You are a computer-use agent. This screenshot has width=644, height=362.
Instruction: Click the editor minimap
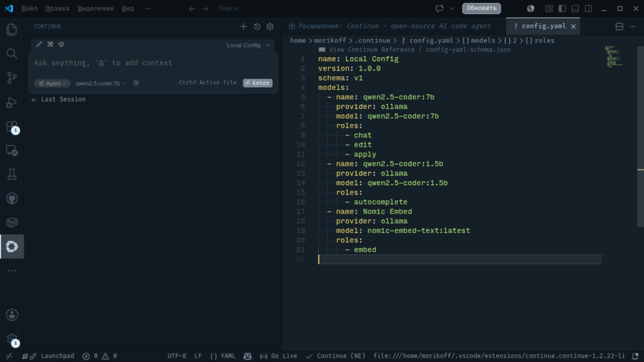(615, 57)
